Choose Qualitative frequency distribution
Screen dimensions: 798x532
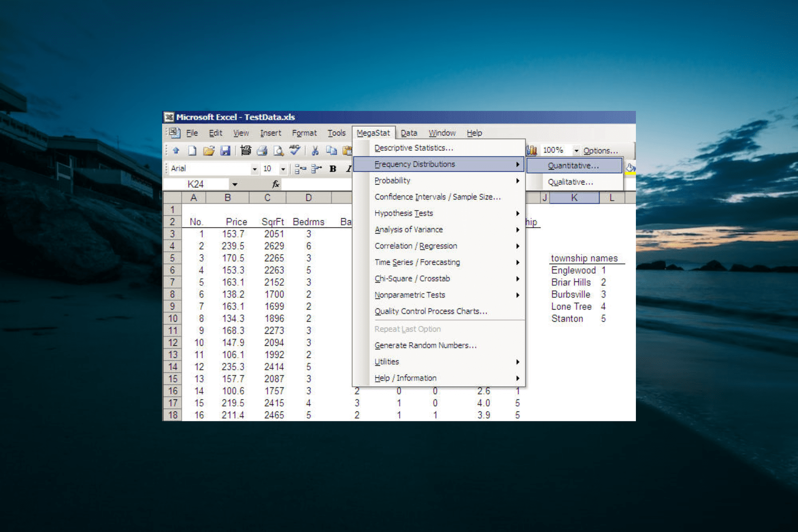(x=574, y=182)
